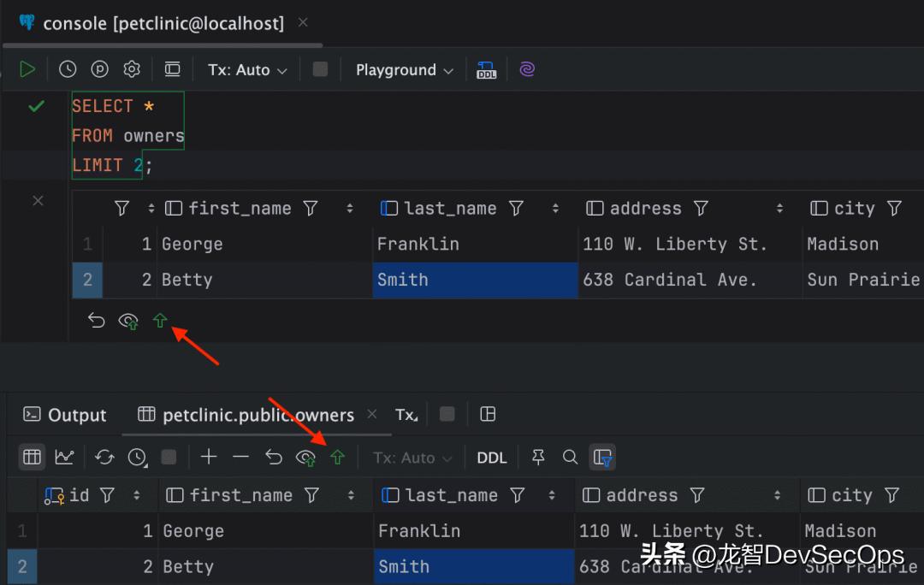
Task: Click the Franklin cell in bottom table
Action: [x=474, y=531]
